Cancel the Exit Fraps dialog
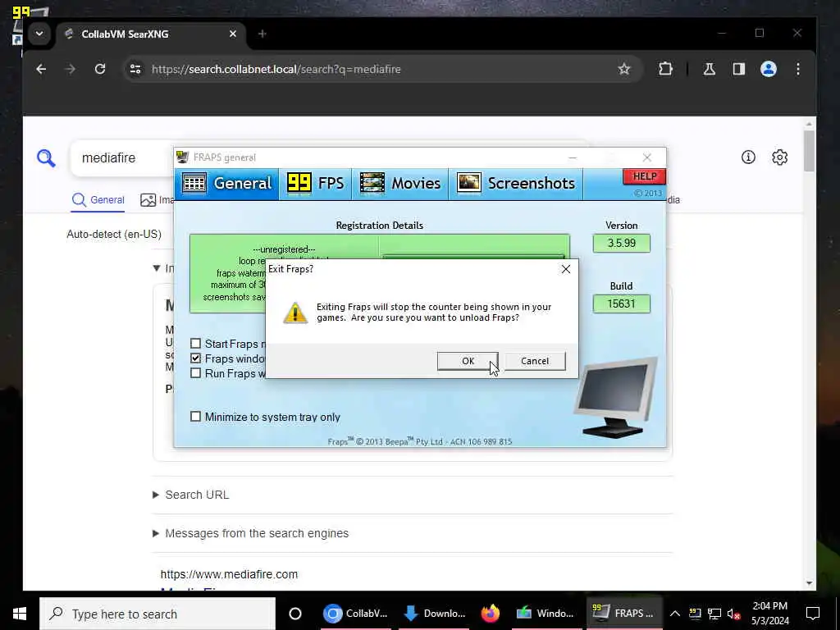The image size is (840, 630). 535,361
